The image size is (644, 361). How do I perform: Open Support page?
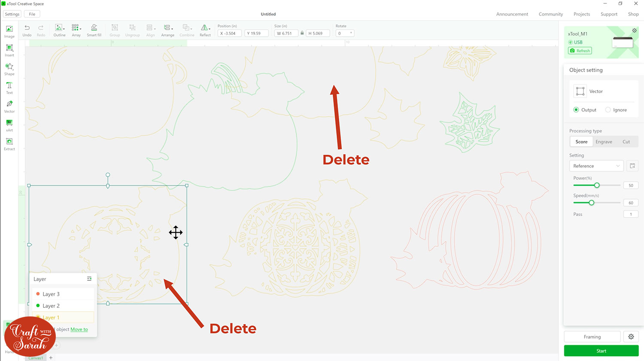[x=609, y=14]
